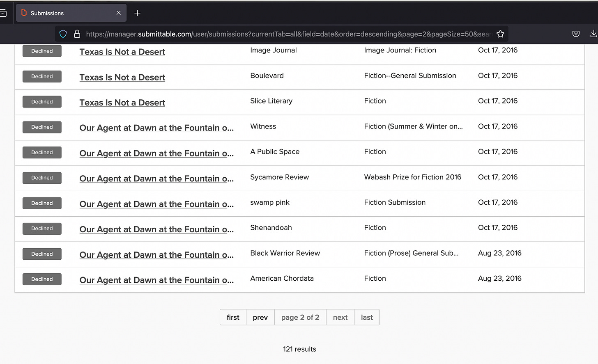Viewport: 598px width, 364px height.
Task: Click the Fiction (Summer & Winter on... cell
Action: pos(413,126)
